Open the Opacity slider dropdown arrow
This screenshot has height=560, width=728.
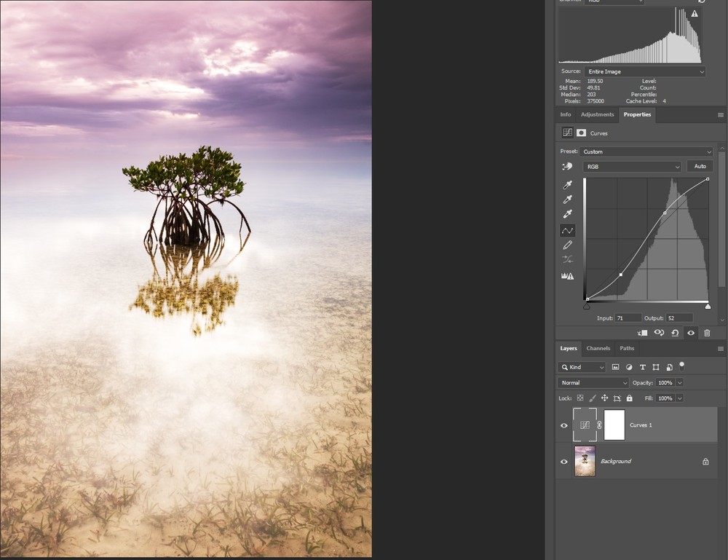(680, 382)
